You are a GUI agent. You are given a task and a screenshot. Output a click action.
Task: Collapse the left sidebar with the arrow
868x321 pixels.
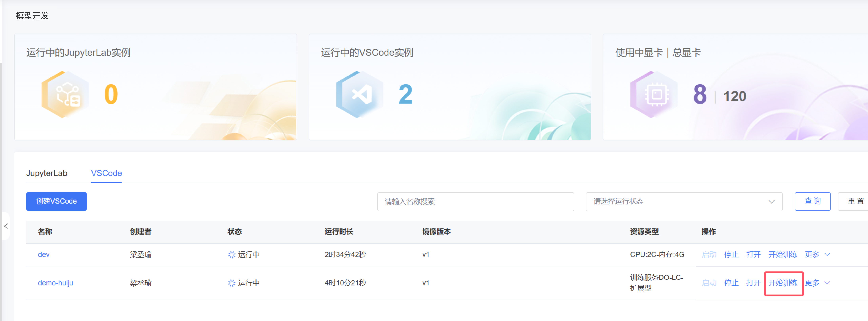(6, 226)
